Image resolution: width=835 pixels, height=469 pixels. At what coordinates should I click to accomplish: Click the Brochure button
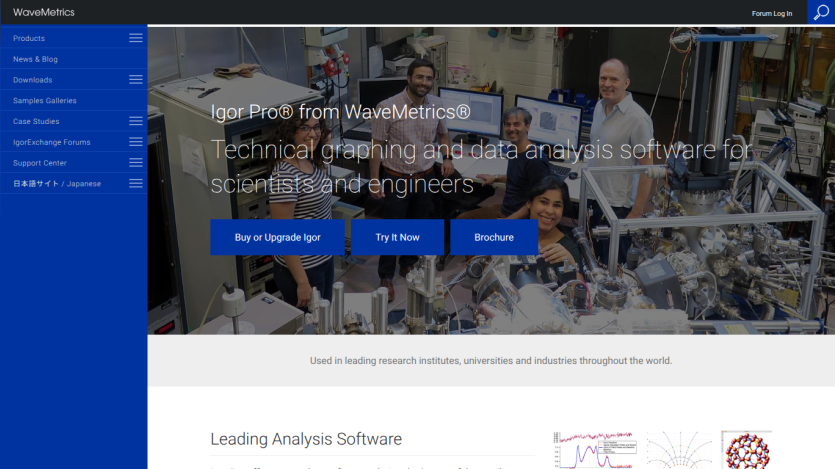point(494,237)
